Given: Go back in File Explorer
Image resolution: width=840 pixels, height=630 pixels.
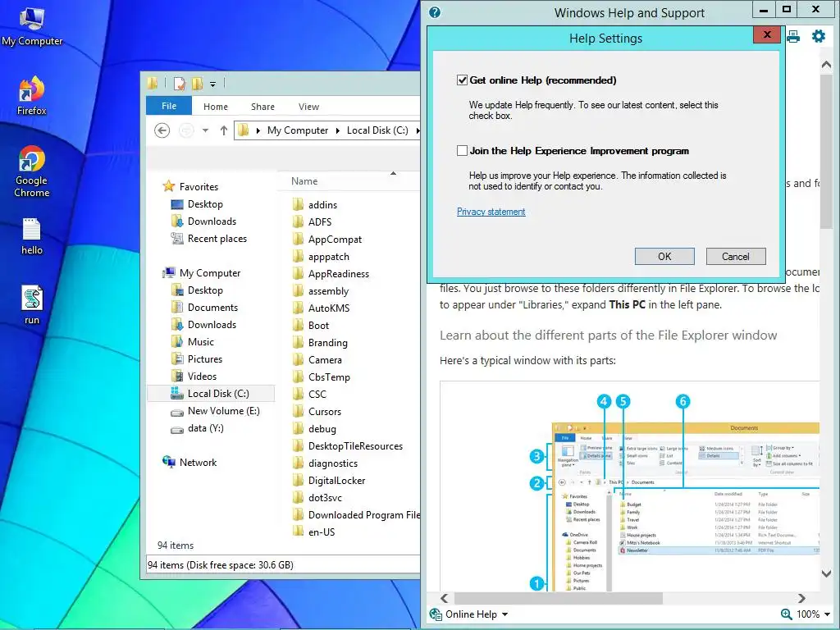Looking at the screenshot, I should click(162, 130).
